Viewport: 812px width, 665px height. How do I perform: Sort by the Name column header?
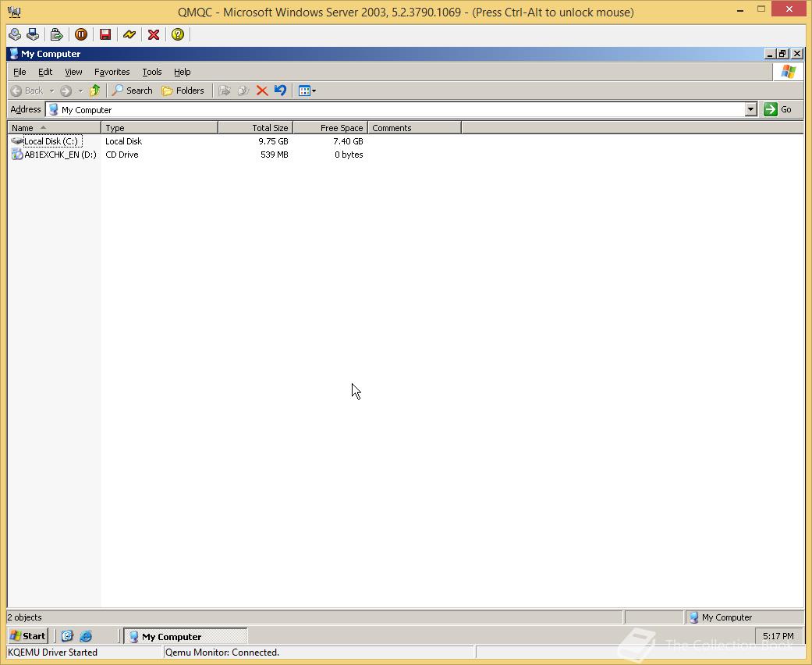[54, 127]
